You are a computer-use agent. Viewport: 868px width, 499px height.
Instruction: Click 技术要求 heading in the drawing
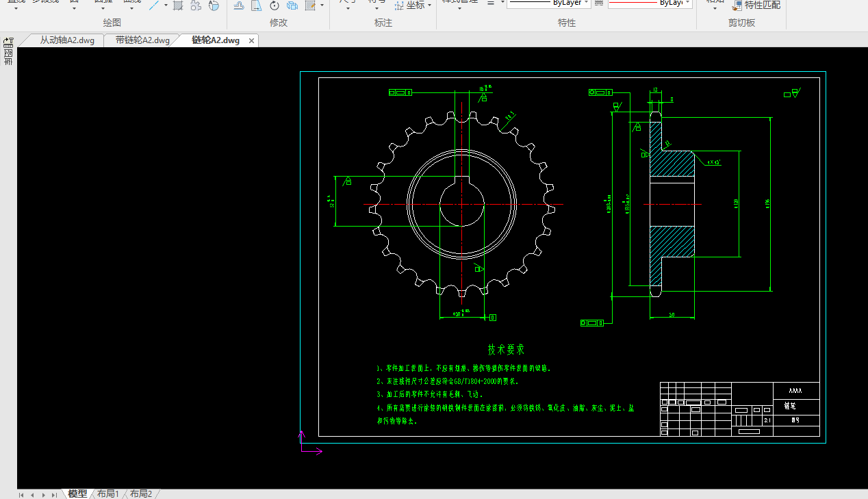506,350
